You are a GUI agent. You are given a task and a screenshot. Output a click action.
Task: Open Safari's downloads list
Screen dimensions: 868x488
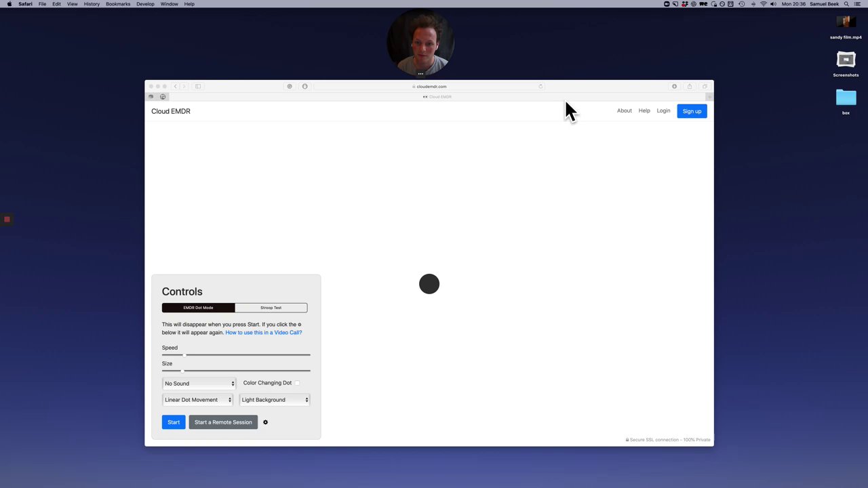(674, 86)
